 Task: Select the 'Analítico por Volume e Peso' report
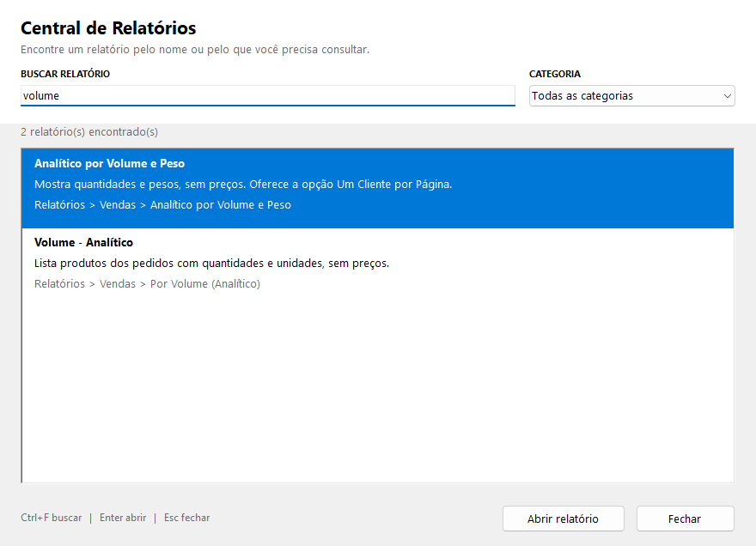[x=377, y=188]
